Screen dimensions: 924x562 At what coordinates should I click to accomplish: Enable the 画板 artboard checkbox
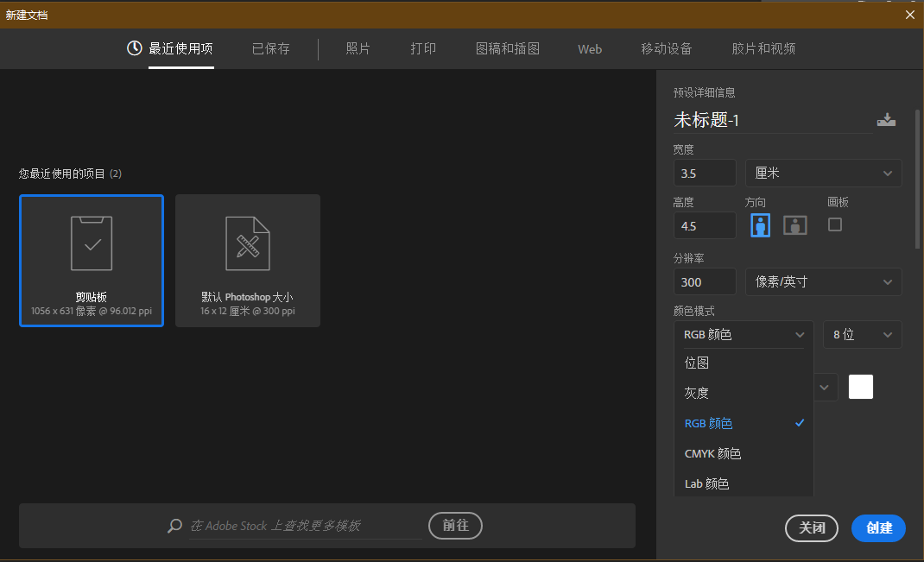pos(835,224)
